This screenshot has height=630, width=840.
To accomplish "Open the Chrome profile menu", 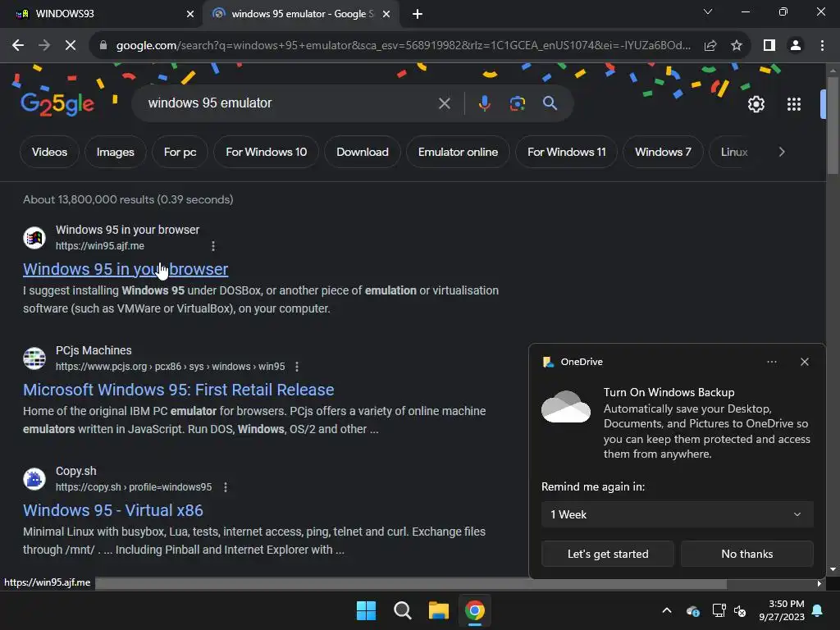I will coord(796,46).
